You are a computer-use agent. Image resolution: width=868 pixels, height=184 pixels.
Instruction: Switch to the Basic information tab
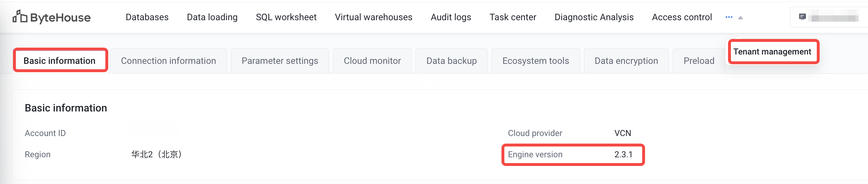pos(60,61)
